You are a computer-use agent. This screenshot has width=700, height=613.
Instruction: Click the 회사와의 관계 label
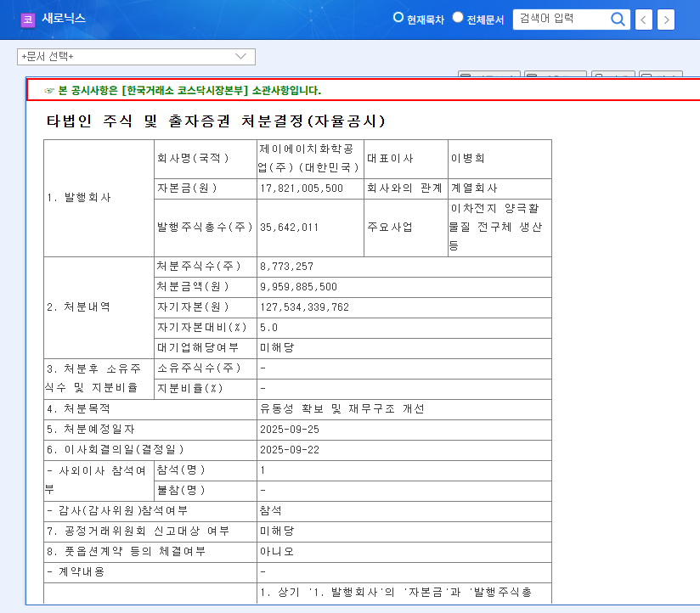pos(404,188)
